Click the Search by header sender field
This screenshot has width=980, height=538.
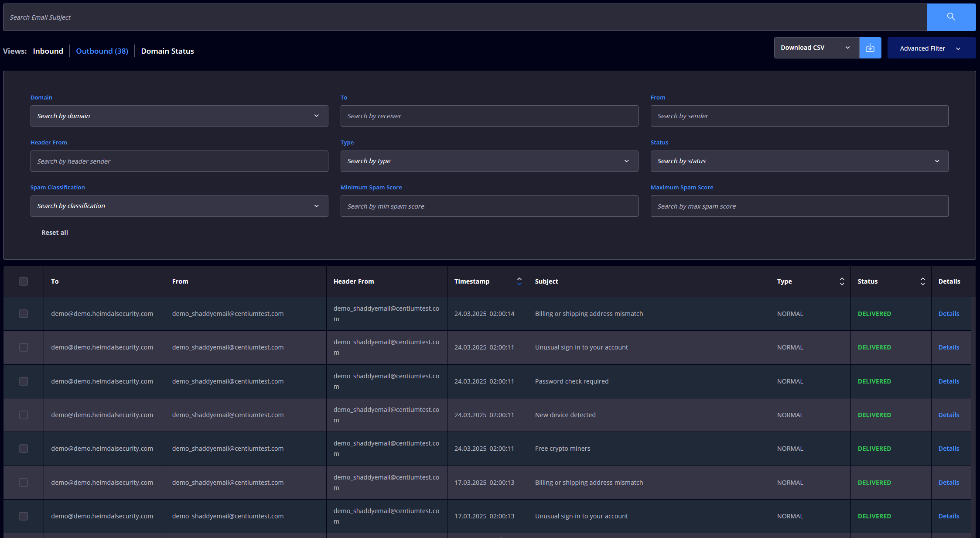[x=179, y=161]
